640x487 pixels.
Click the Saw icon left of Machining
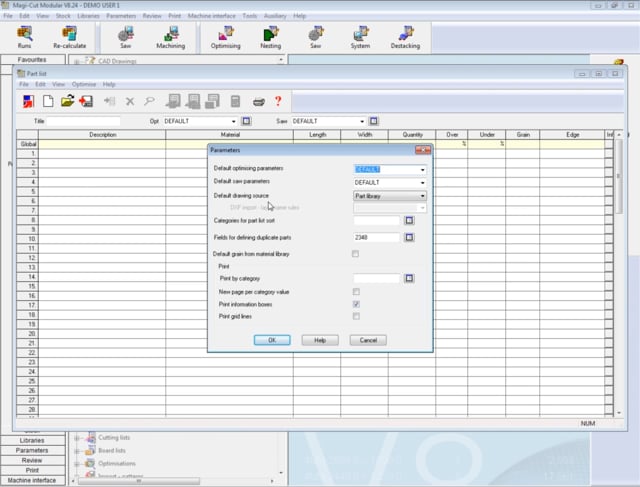(125, 37)
